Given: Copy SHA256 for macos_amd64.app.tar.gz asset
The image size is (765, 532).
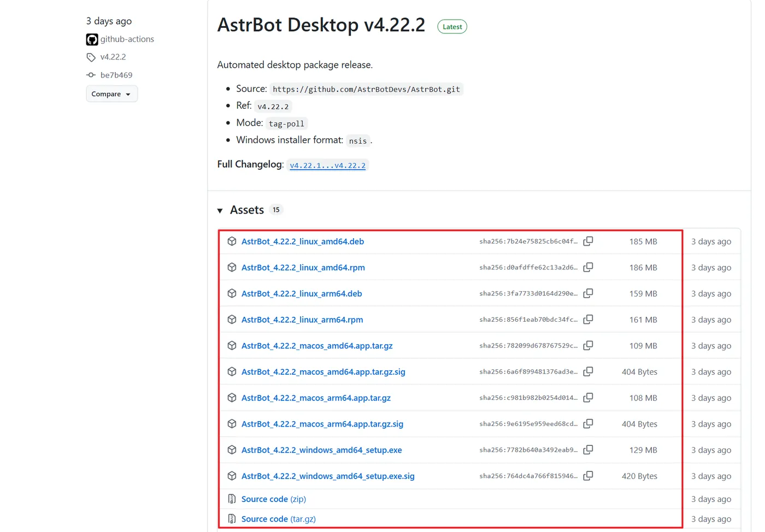Looking at the screenshot, I should coord(588,346).
